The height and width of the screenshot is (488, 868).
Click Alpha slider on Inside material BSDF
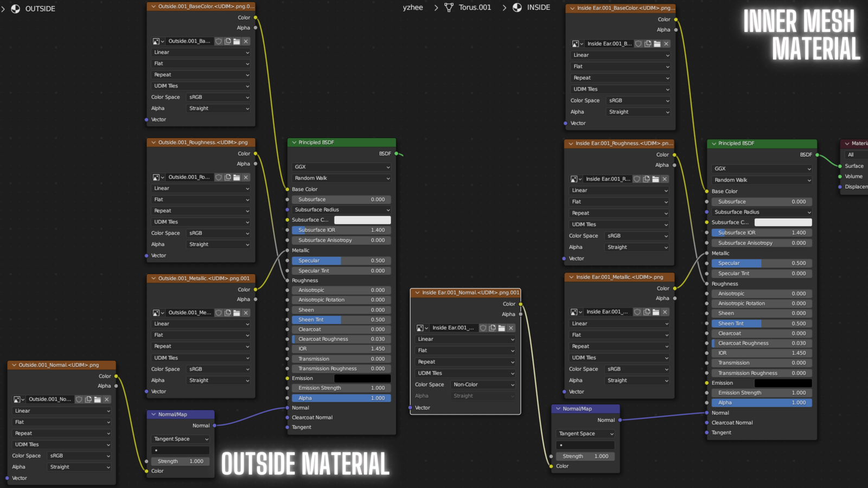[762, 403]
